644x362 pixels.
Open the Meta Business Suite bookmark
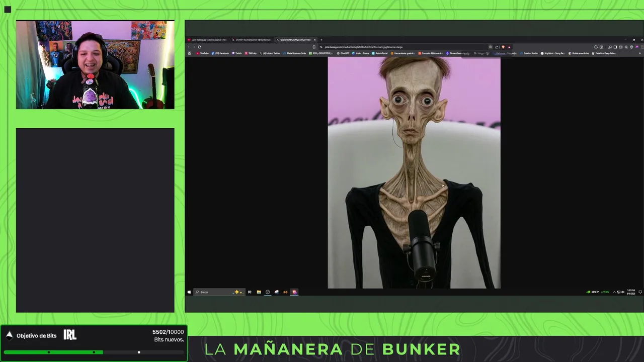294,53
